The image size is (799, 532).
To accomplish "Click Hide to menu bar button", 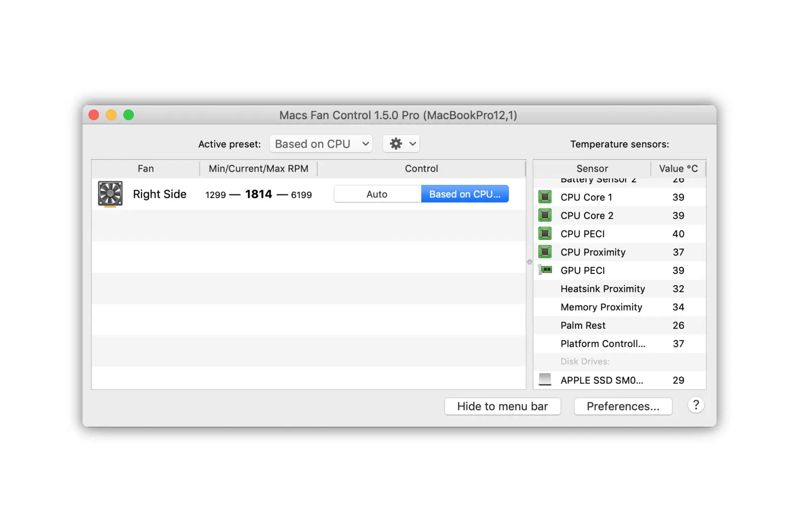I will tap(502, 406).
